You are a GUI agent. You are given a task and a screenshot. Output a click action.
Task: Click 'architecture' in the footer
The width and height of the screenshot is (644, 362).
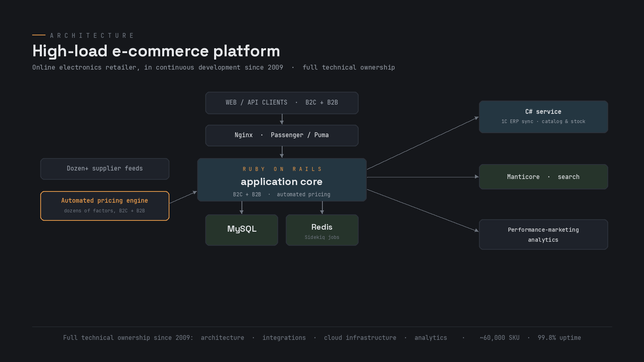point(223,338)
